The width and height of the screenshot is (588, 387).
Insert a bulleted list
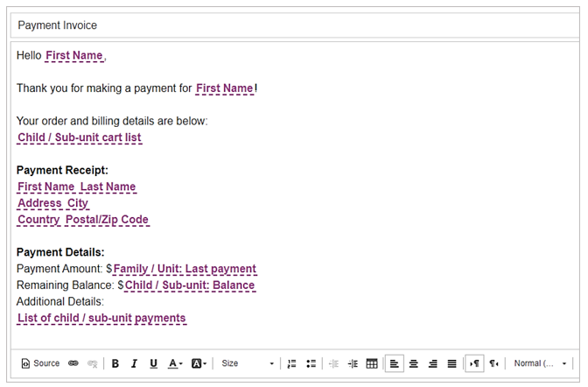pos(311,363)
